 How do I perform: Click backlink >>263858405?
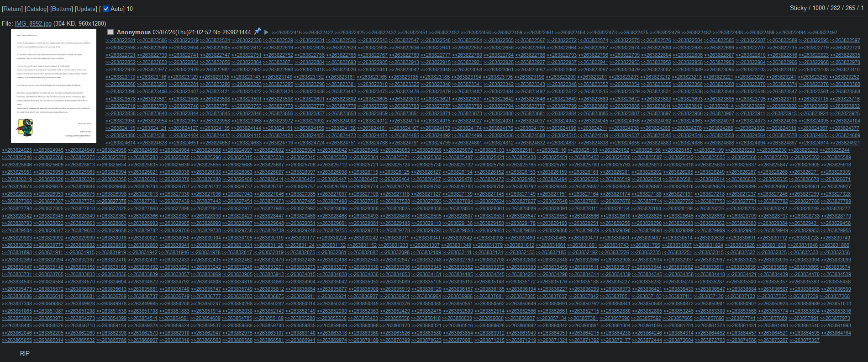coord(17,325)
